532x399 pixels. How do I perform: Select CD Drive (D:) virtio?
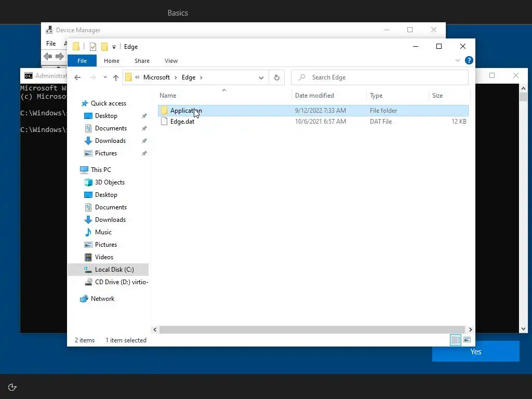(122, 282)
